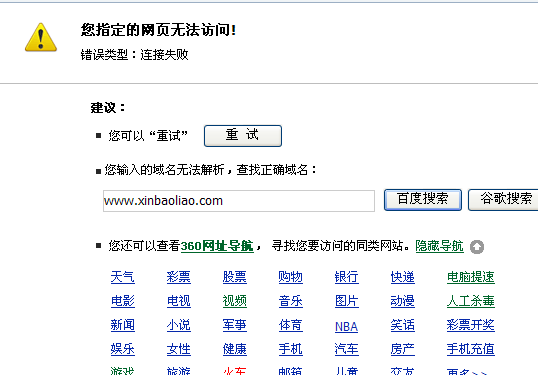The height and width of the screenshot is (375, 538).
Task: Open the 图片 link
Action: 347,301
